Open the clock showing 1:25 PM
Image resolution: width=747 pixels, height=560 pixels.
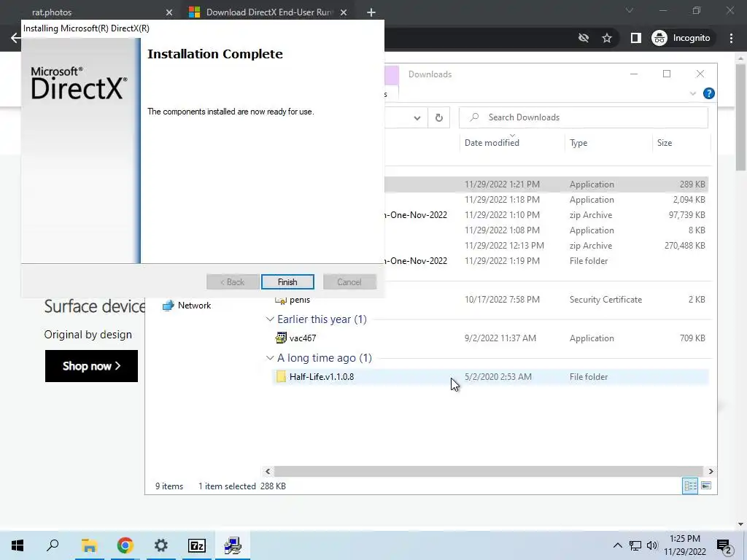click(685, 545)
